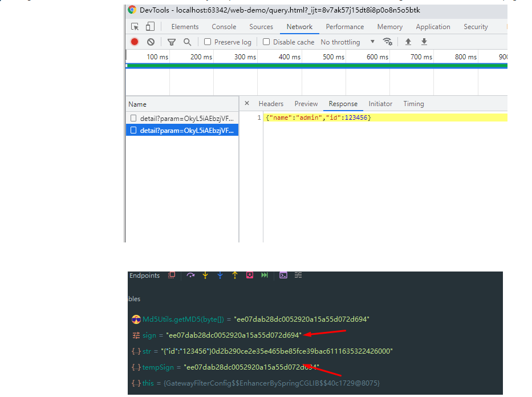The width and height of the screenshot is (532, 397).
Task: Enable Preserve log checkbox
Action: coord(208,42)
